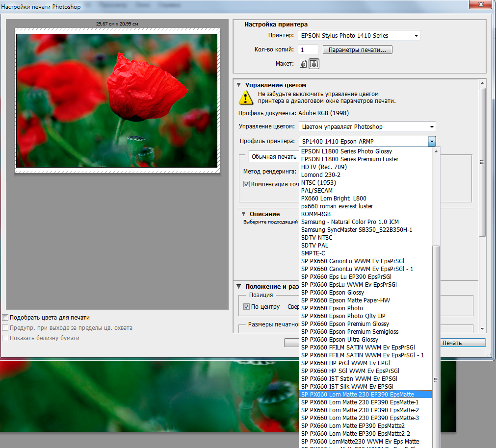Select 'Samsung - Natural Color Pro 1.0 ICM'
Screen dimensions: 496x448
click(365, 222)
